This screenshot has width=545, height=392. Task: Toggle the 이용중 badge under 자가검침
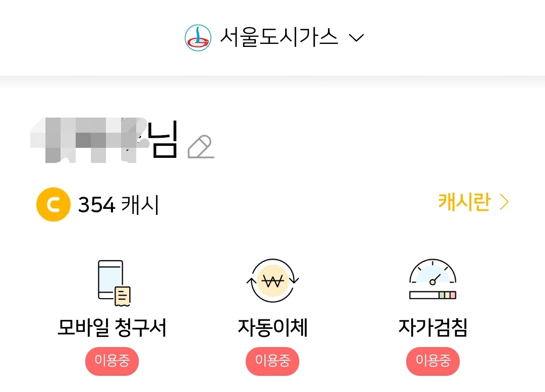click(432, 361)
